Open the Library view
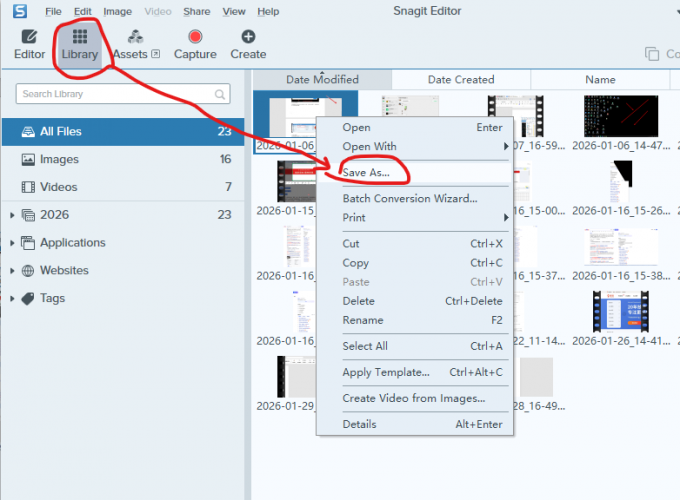Viewport: 680px width, 500px height. coord(79,44)
